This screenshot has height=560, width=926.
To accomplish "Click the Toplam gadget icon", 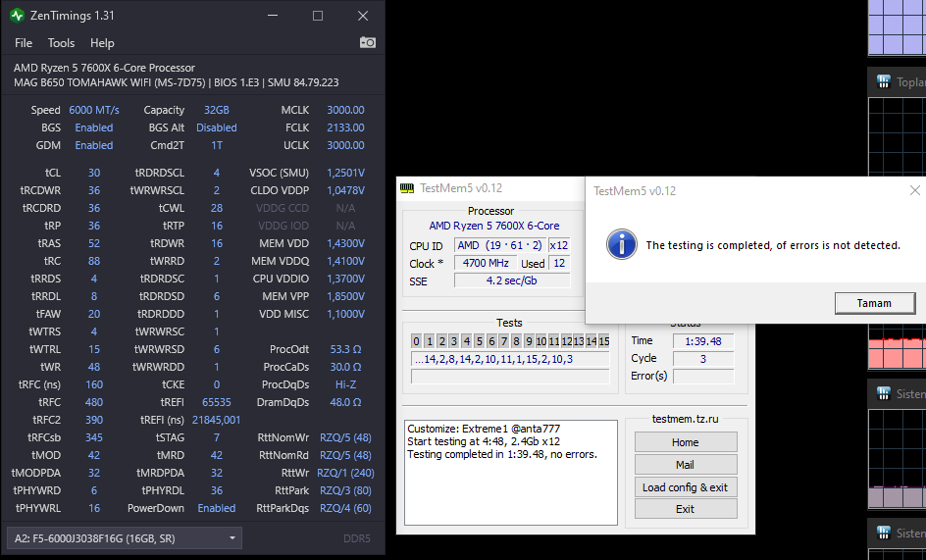I will click(x=884, y=81).
